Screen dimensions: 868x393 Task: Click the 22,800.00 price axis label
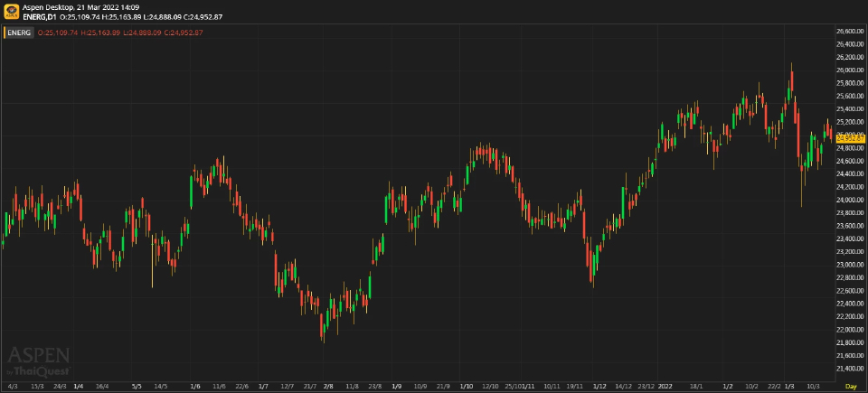[x=850, y=278]
